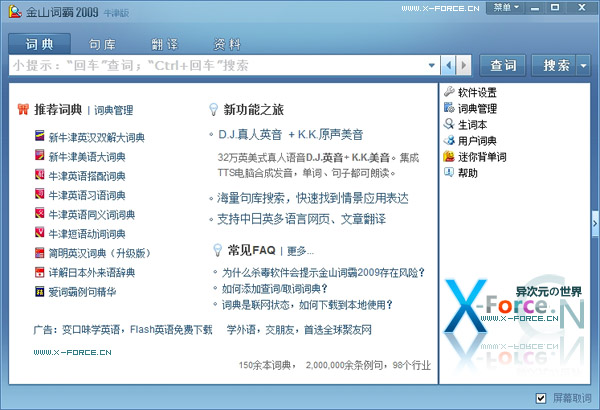The height and width of the screenshot is (410, 600).
Task: Open 牛津短语动词词典 link
Action: pyautogui.click(x=87, y=234)
